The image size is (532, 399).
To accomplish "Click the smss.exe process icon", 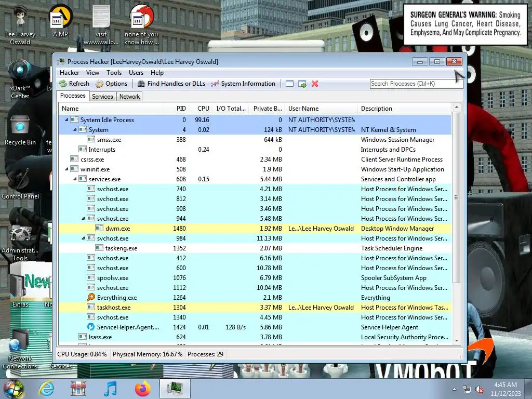I will point(90,139).
